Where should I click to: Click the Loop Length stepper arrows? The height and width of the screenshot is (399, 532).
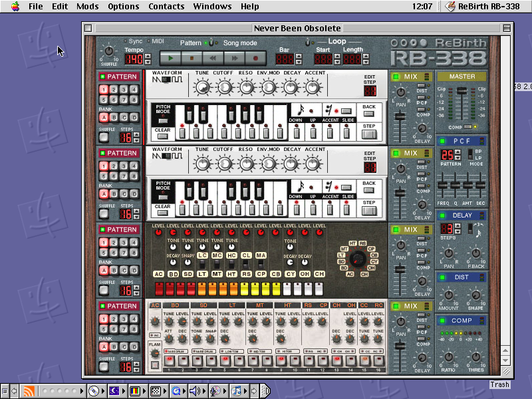pos(366,59)
